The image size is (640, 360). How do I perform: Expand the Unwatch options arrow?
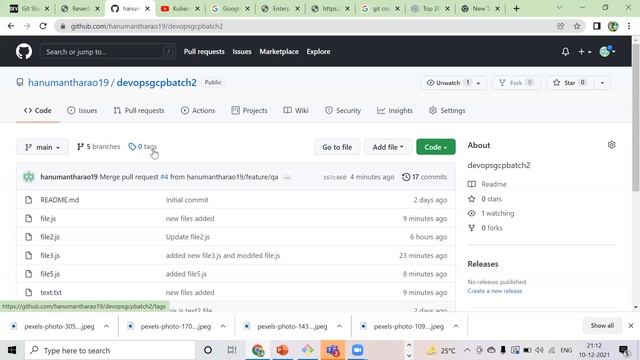point(479,83)
